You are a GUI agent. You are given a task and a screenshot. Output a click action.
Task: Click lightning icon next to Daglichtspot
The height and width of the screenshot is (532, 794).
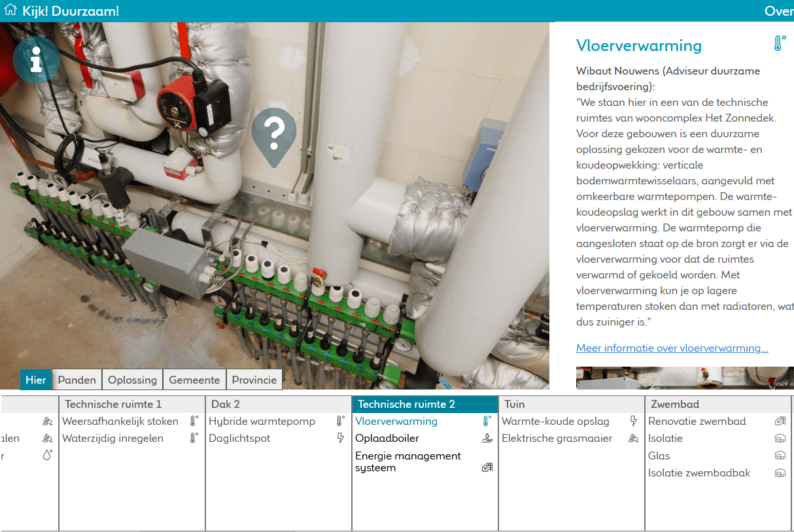(x=340, y=439)
